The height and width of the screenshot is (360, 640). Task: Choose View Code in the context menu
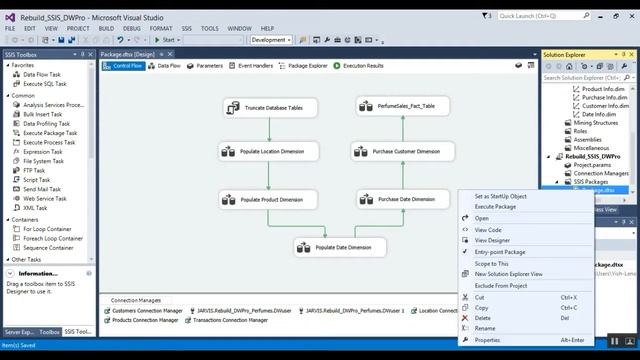pos(488,230)
